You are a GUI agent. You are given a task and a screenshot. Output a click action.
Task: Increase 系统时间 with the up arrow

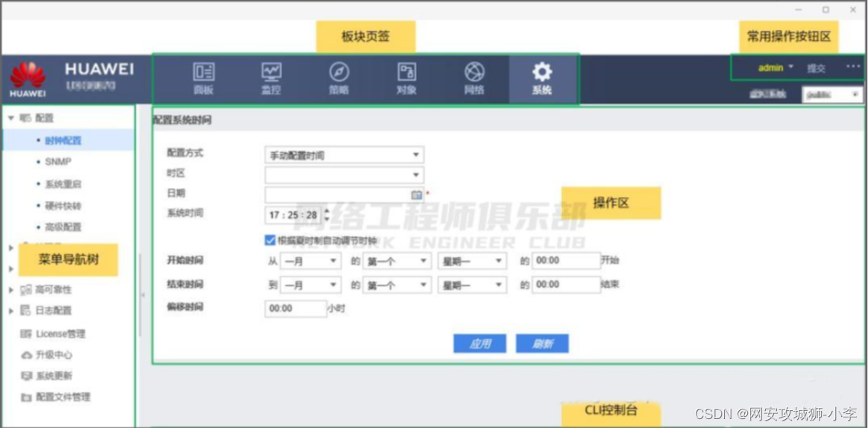[x=326, y=211]
